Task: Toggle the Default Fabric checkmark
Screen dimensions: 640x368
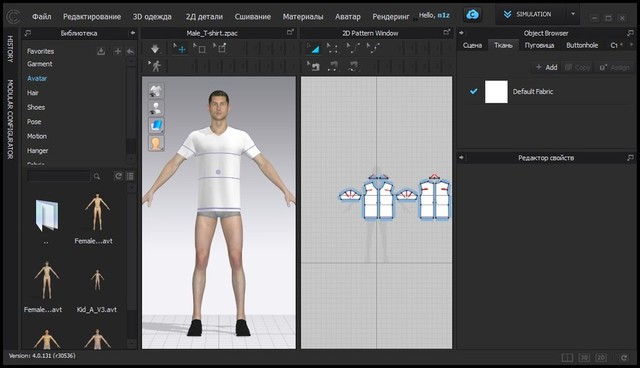Action: pyautogui.click(x=473, y=91)
